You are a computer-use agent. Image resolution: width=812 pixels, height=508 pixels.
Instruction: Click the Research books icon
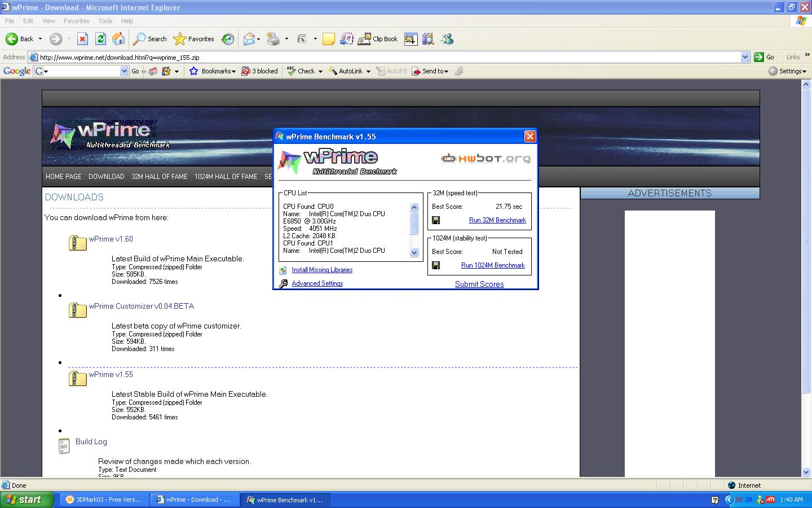click(x=429, y=39)
